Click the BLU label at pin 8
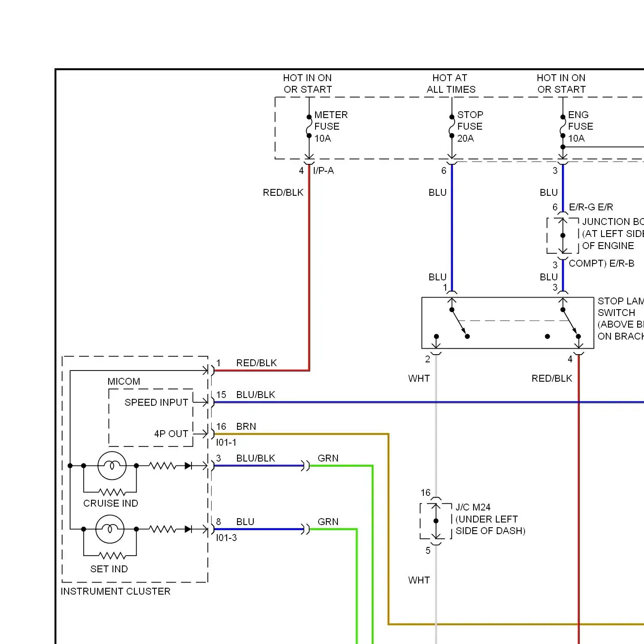644x644 pixels. (245, 522)
